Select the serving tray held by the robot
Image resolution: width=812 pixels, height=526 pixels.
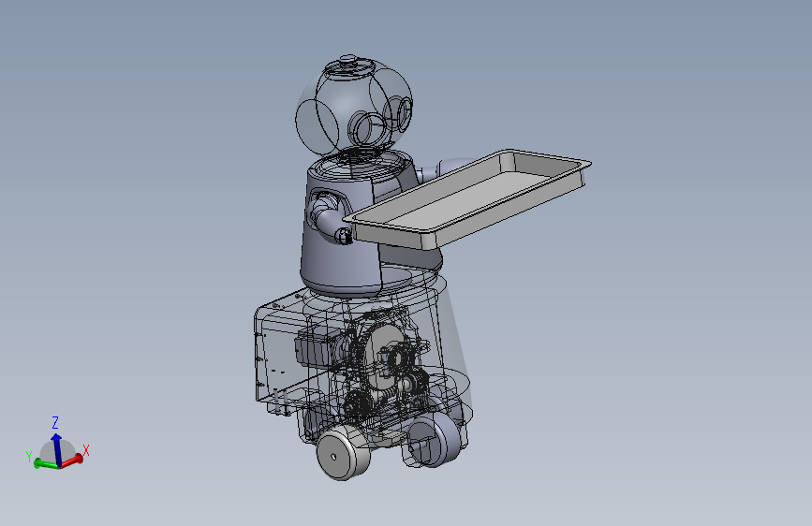466,198
